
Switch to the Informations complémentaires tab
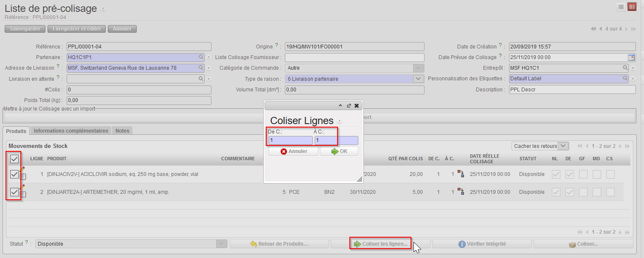pyautogui.click(x=71, y=131)
